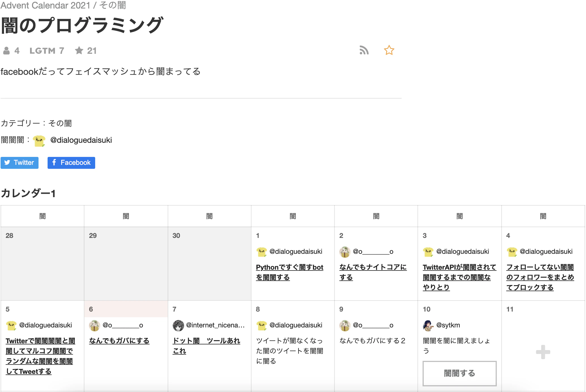This screenshot has height=392, width=586.
Task: Click the Facebook icon on share button
Action: 54,163
